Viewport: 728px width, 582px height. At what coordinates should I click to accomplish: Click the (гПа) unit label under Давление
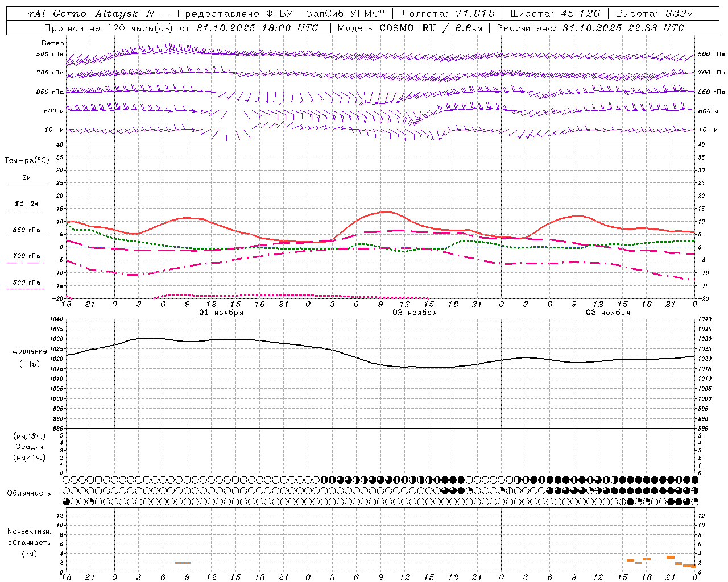point(30,364)
